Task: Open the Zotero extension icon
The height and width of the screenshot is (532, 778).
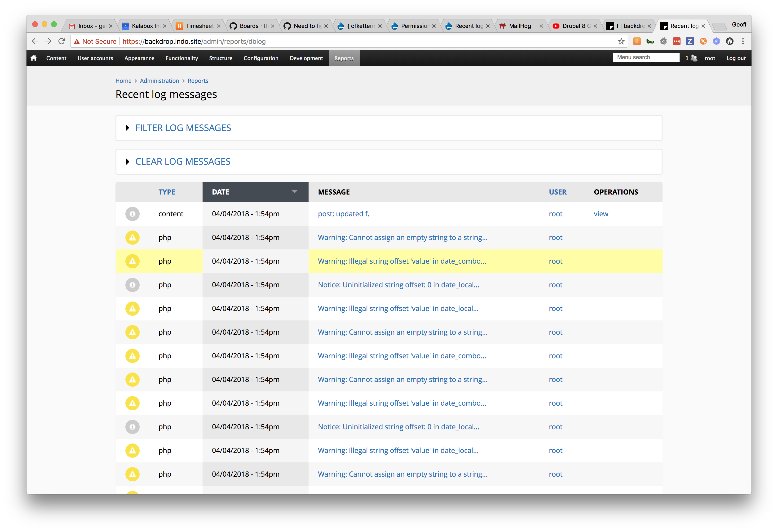Action: [x=690, y=41]
